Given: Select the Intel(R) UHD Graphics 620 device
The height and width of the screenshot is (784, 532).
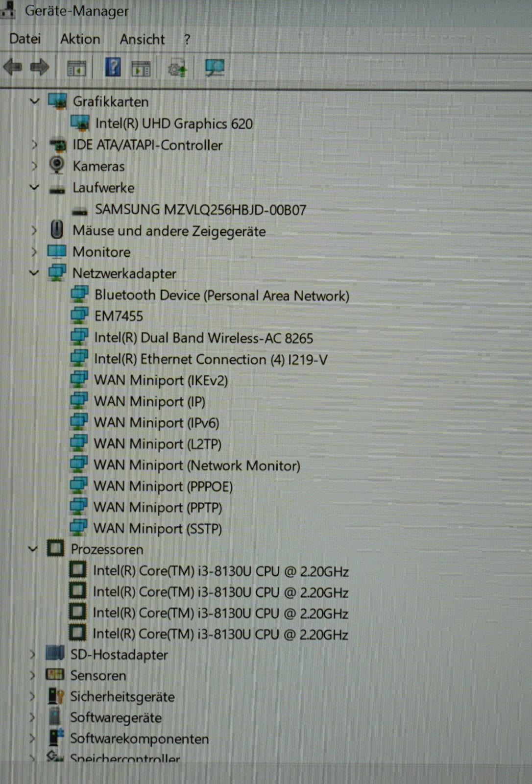Looking at the screenshot, I should click(x=174, y=123).
